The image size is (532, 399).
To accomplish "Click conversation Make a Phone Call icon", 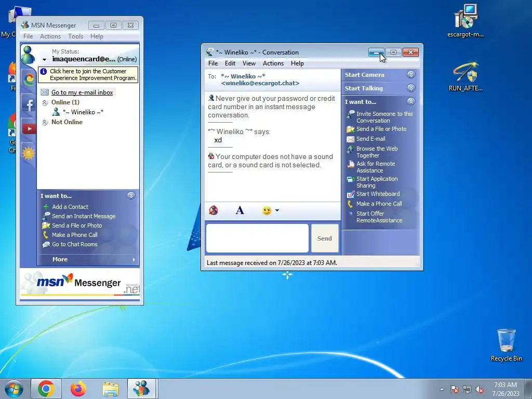I will (350, 204).
